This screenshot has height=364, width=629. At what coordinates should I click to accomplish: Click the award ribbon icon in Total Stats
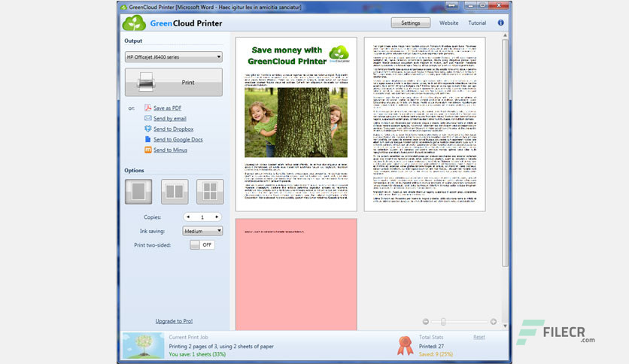point(405,345)
